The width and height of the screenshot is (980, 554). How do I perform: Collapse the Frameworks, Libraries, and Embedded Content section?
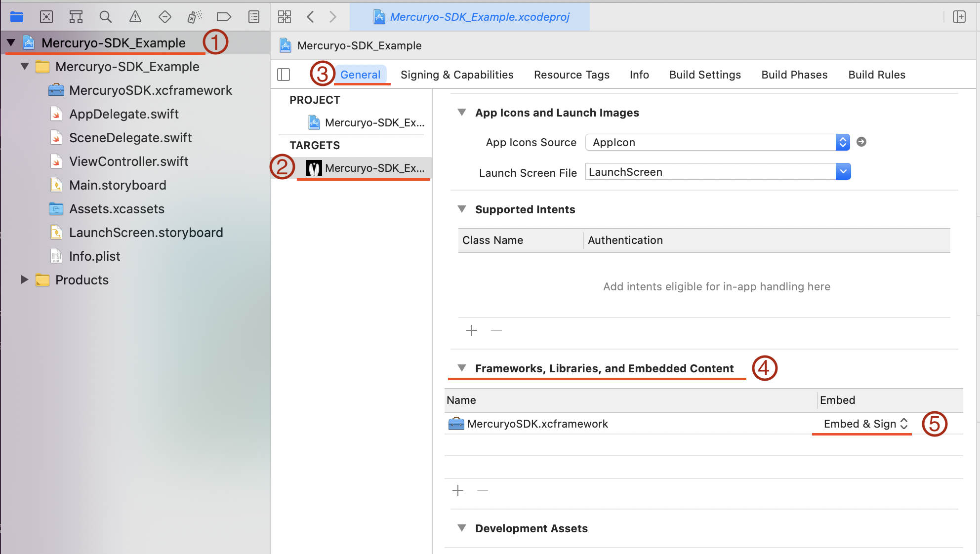click(462, 368)
